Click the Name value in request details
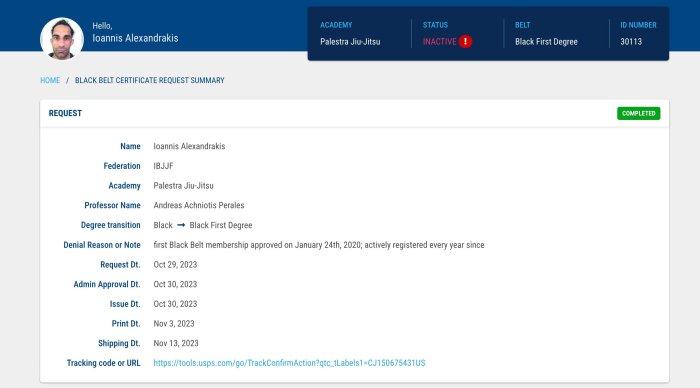 coord(189,146)
